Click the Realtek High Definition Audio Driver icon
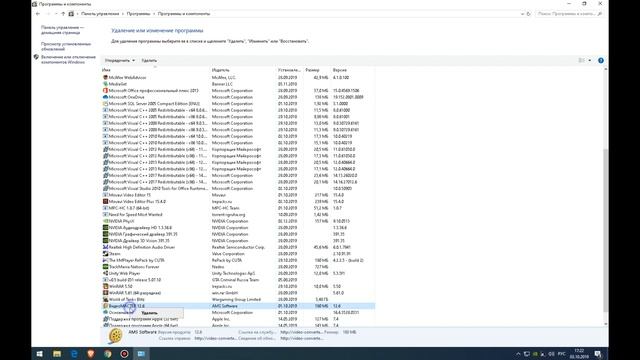 point(105,247)
